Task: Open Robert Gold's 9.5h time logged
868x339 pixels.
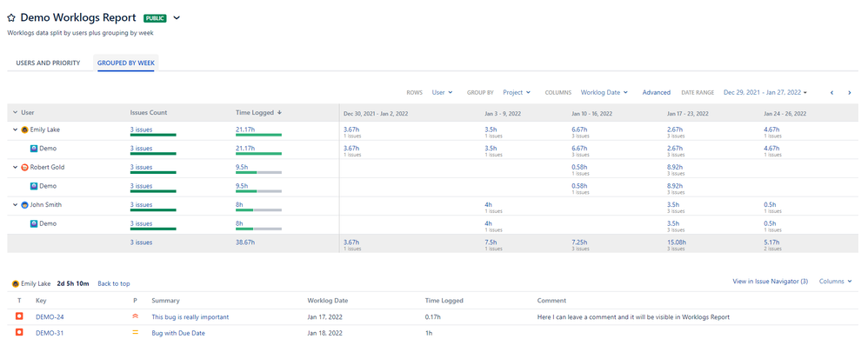Action: click(242, 167)
